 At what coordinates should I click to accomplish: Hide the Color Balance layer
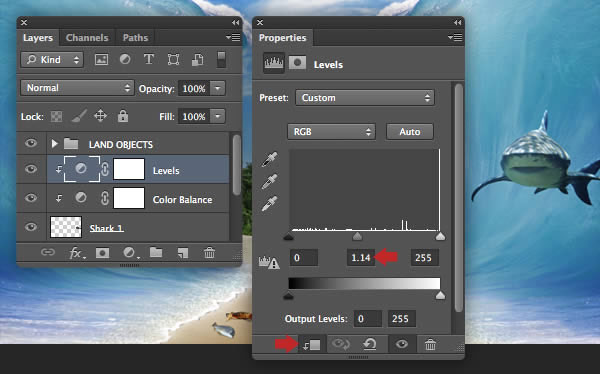click(31, 198)
